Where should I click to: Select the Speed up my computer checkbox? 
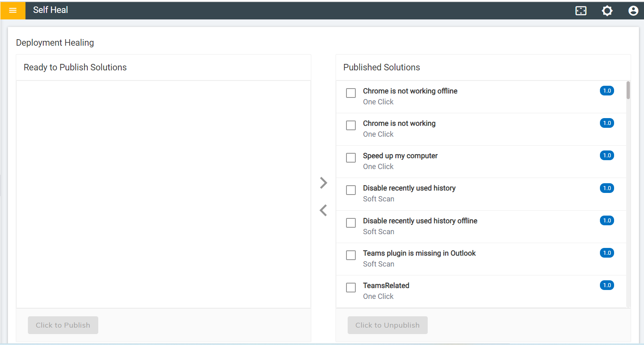(351, 158)
